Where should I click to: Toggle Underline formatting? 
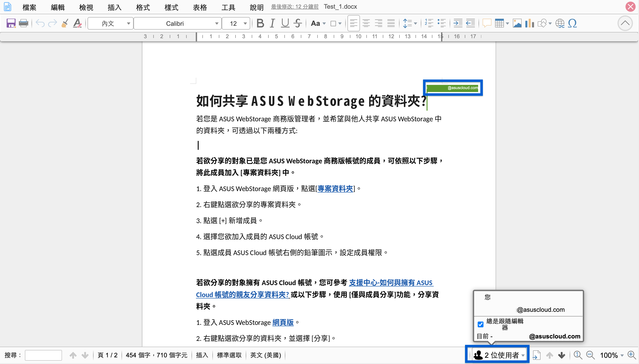coord(285,24)
